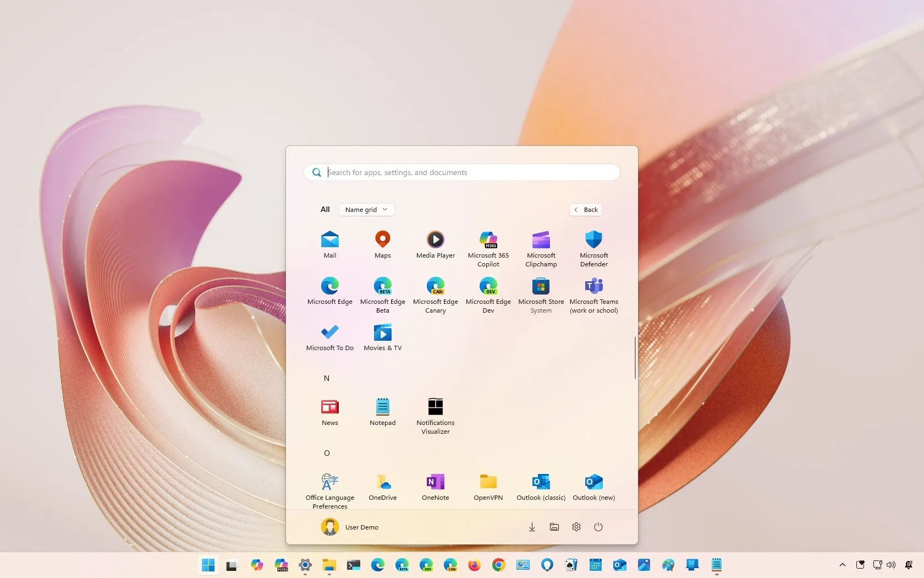This screenshot has height=578, width=924.
Task: Open Copilot from the taskbar
Action: pyautogui.click(x=256, y=565)
